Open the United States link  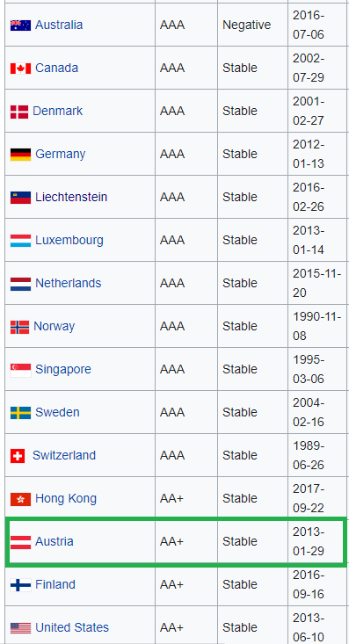tap(72, 627)
